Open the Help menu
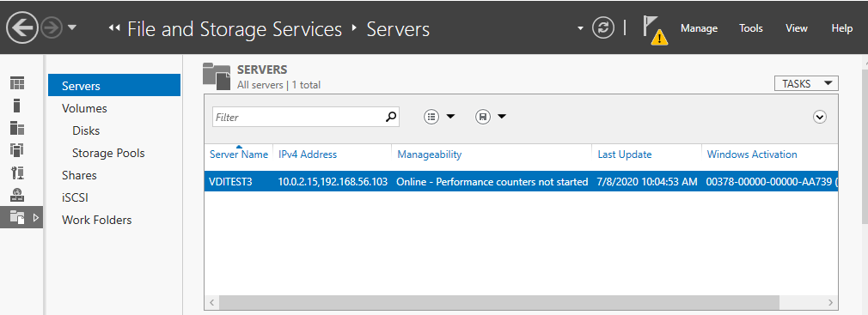This screenshot has width=868, height=315. point(841,28)
